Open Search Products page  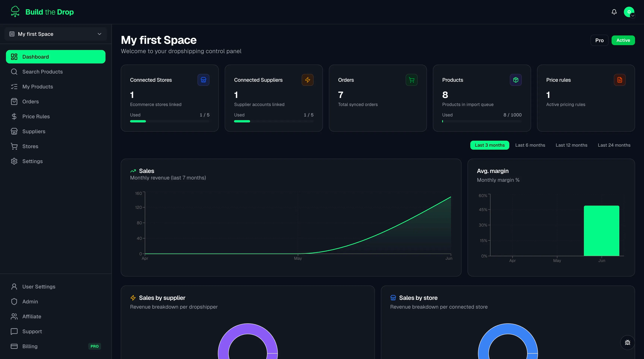[x=56, y=72]
